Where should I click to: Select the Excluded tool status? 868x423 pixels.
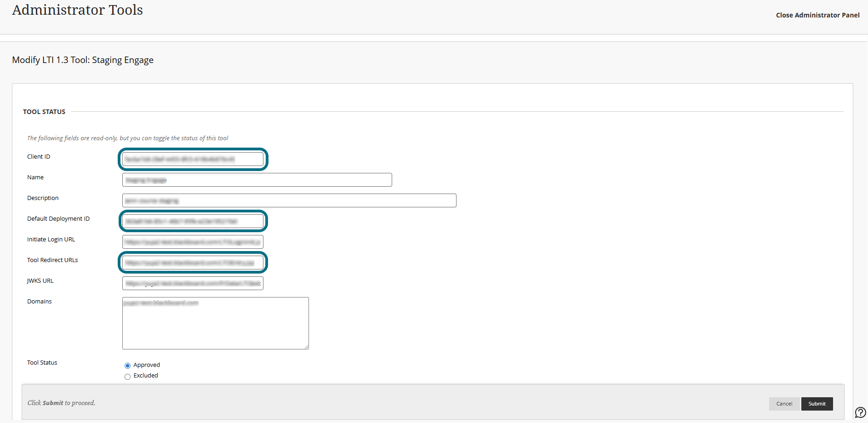(127, 377)
